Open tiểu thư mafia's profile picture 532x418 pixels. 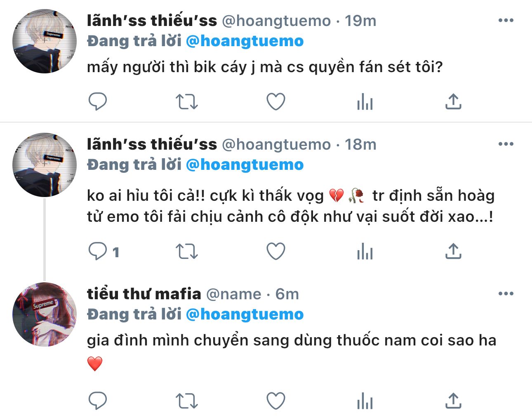(x=45, y=314)
